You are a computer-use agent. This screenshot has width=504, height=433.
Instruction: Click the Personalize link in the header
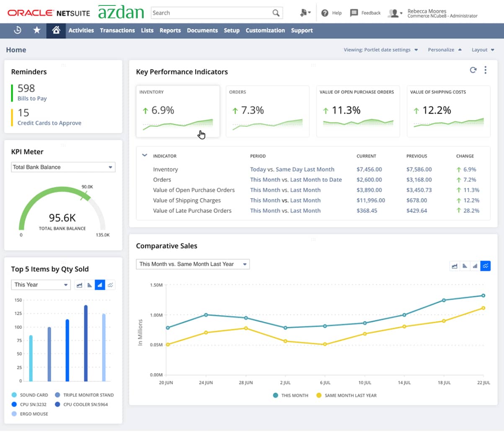[x=441, y=49]
